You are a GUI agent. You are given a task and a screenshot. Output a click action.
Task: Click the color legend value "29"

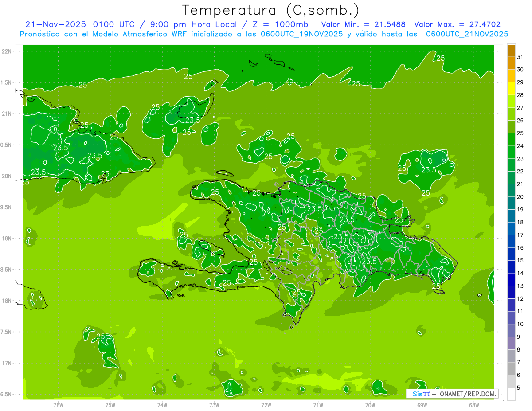(520, 82)
